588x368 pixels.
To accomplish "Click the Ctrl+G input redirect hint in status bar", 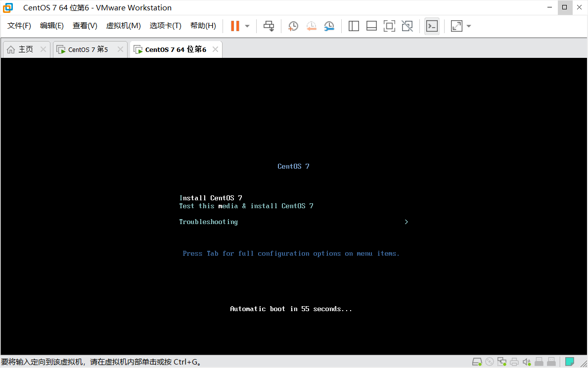I will click(101, 362).
